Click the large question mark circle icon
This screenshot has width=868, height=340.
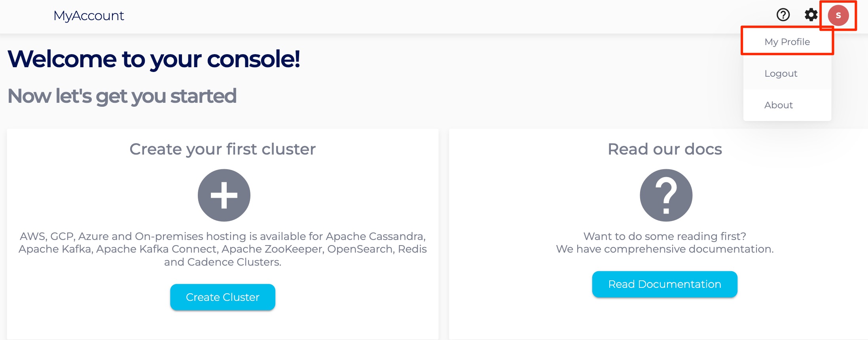point(666,195)
